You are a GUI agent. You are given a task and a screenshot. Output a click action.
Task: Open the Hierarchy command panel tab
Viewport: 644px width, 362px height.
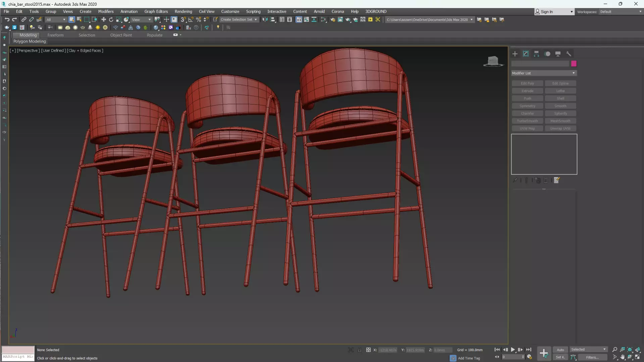(537, 54)
